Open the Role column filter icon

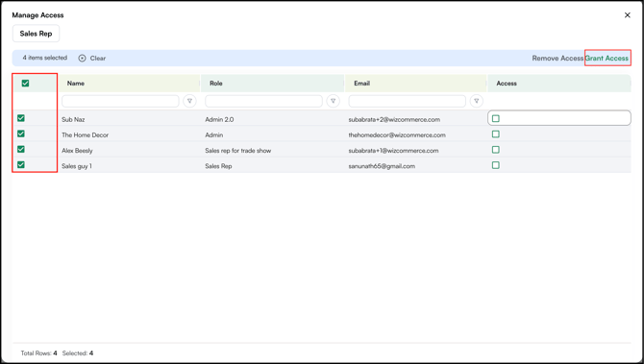click(x=334, y=101)
